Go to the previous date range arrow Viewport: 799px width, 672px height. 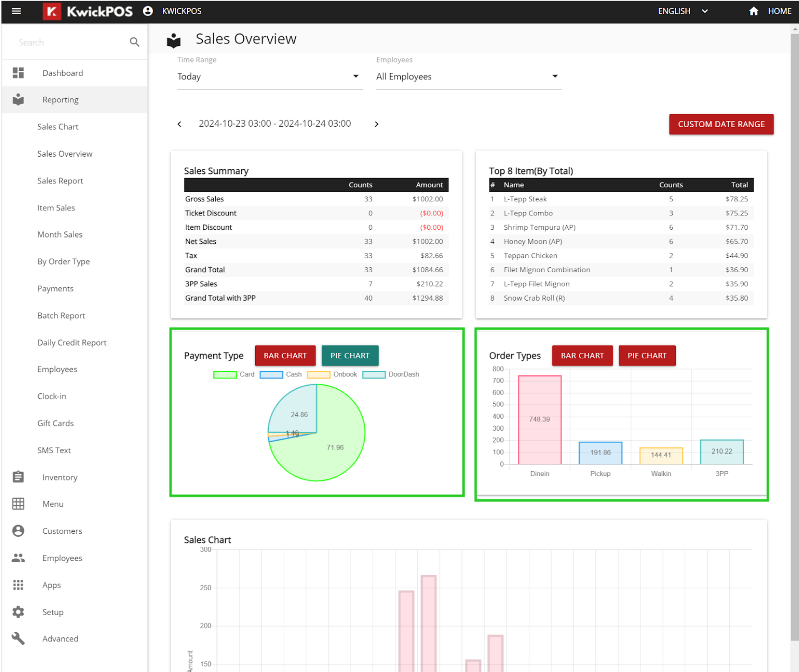180,124
